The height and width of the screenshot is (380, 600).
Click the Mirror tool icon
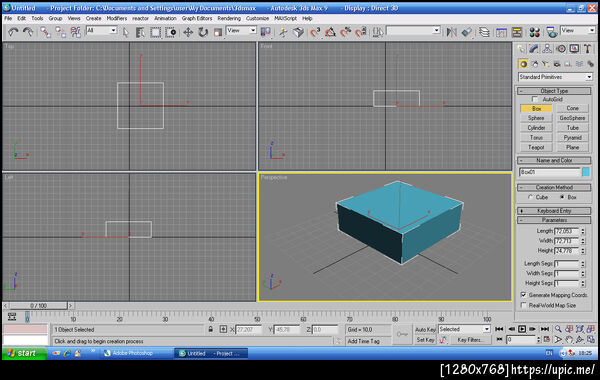(452, 33)
